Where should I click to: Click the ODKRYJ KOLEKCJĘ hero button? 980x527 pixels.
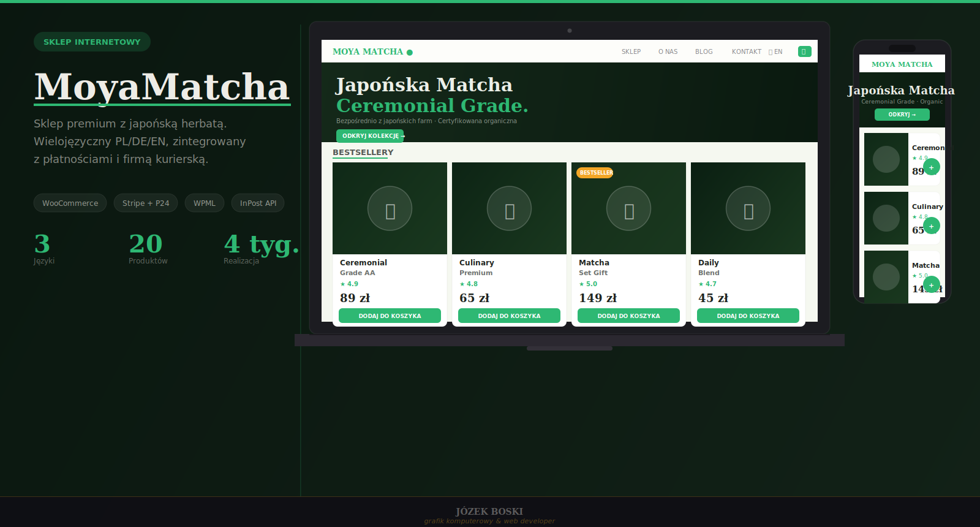click(x=370, y=136)
